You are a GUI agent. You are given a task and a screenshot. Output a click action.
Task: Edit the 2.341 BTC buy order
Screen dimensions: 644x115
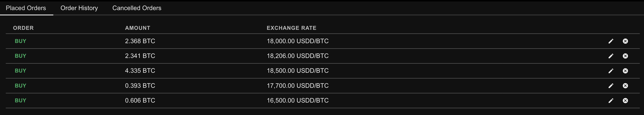point(611,56)
